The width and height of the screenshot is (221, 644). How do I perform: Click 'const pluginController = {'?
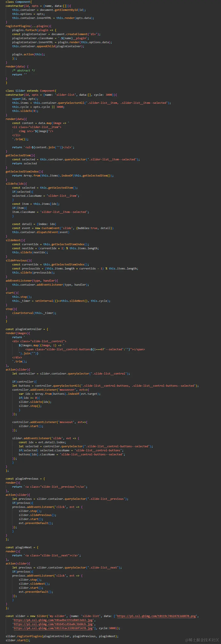point(27,329)
